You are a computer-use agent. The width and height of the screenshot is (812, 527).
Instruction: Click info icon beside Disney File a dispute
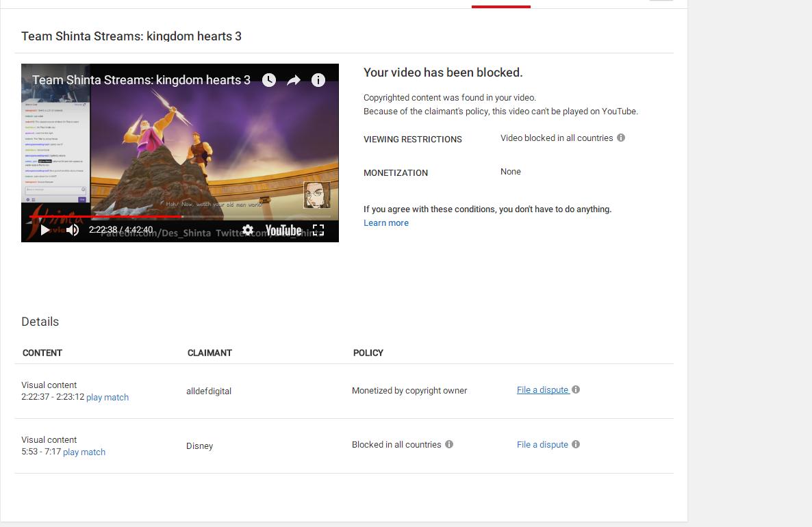pos(576,444)
